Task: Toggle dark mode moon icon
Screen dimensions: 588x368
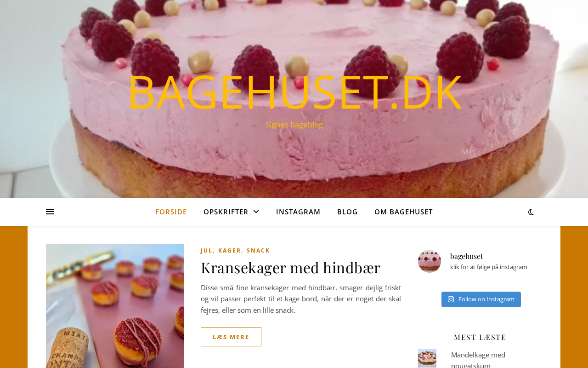Action: 531,212
